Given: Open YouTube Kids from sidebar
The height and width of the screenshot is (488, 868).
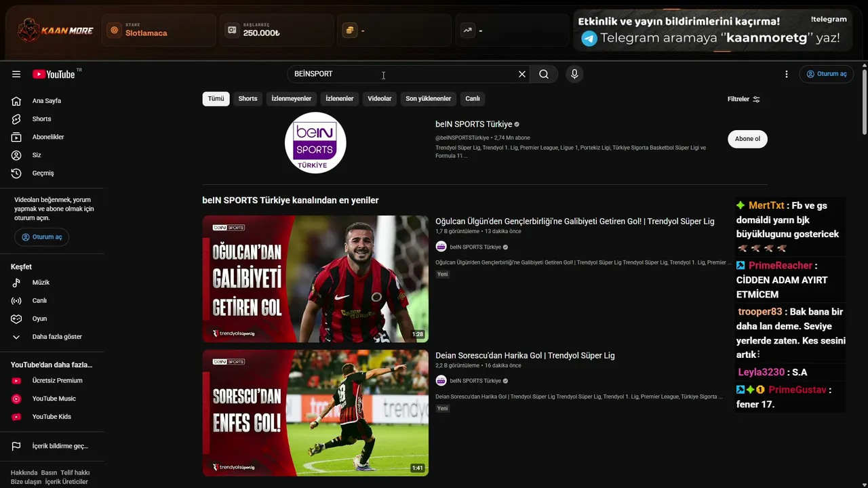Looking at the screenshot, I should (x=52, y=417).
